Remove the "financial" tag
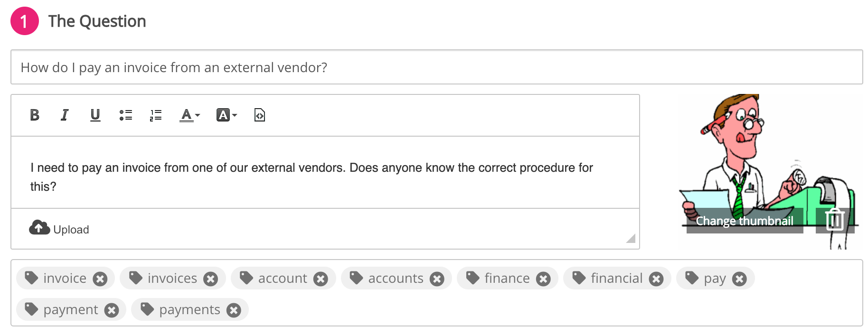This screenshot has height=335, width=868. point(656,279)
